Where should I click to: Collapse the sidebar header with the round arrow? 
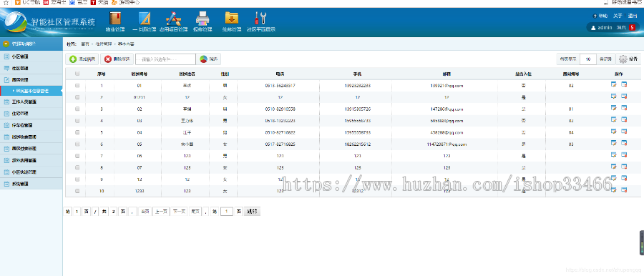[6, 44]
